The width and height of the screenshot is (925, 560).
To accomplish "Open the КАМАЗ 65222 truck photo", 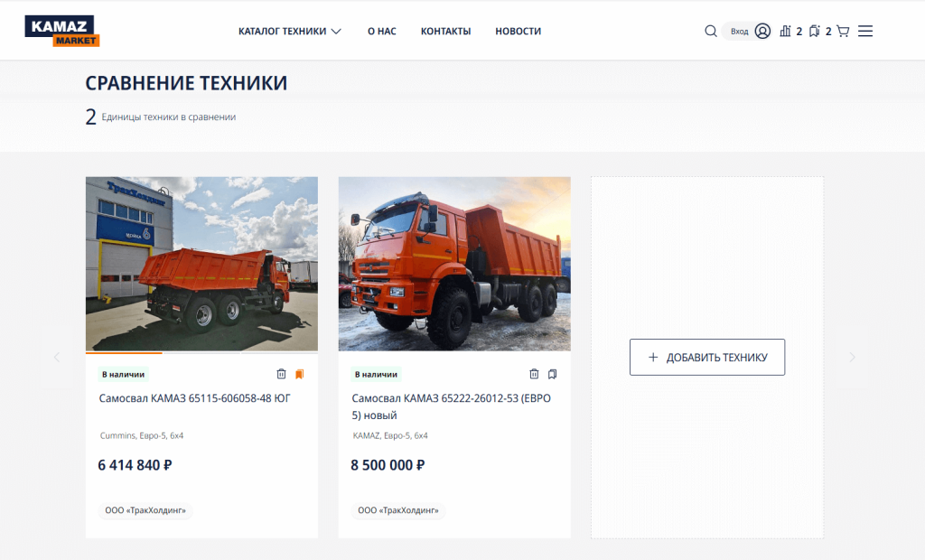I will click(x=454, y=264).
